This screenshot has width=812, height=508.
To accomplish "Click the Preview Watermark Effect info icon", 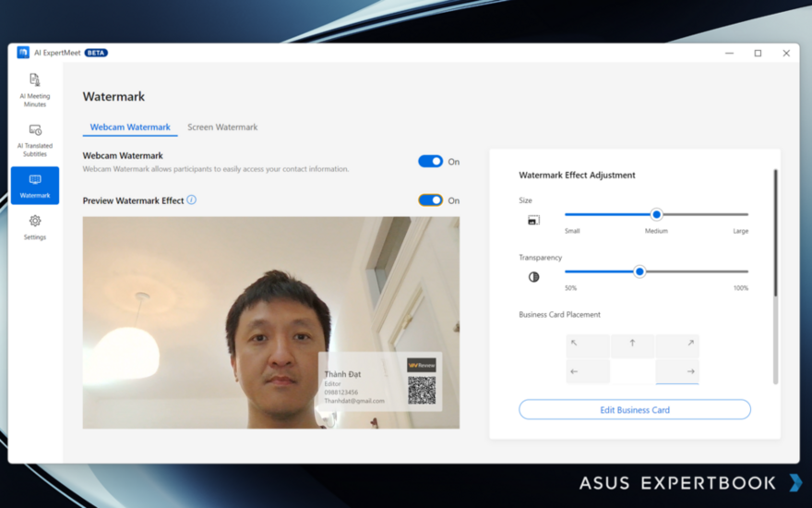I will point(192,200).
